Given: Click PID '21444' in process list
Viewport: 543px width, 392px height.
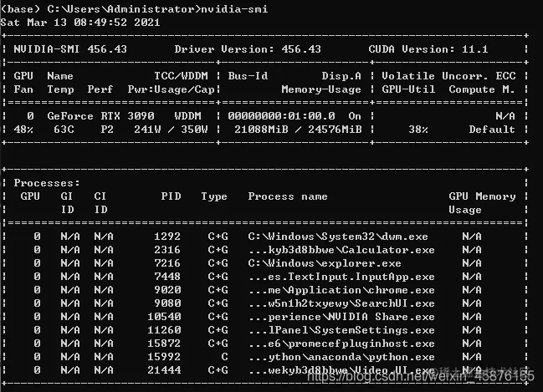Looking at the screenshot, I should click(165, 370).
